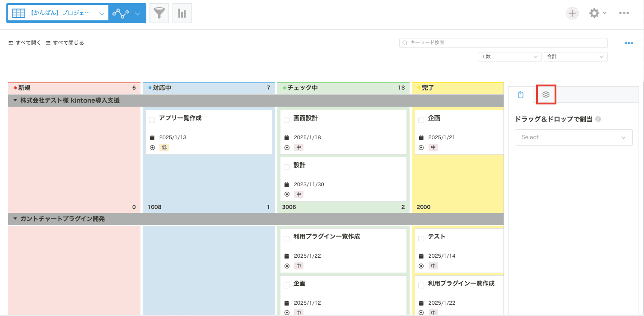The height and width of the screenshot is (316, 644).
Task: Click the 中 priority tag on 設計 card
Action: click(x=299, y=194)
